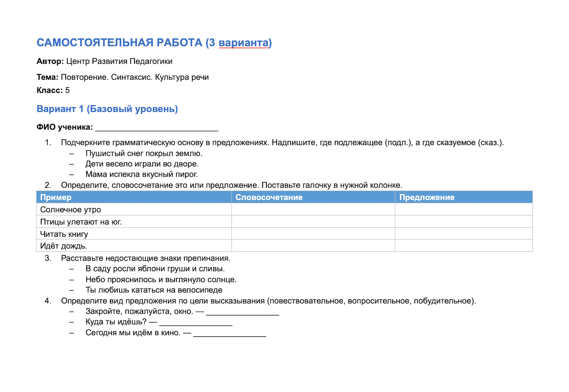Click the 'Солнечное утро' table cell
This screenshot has width=569, height=392.
(x=134, y=210)
